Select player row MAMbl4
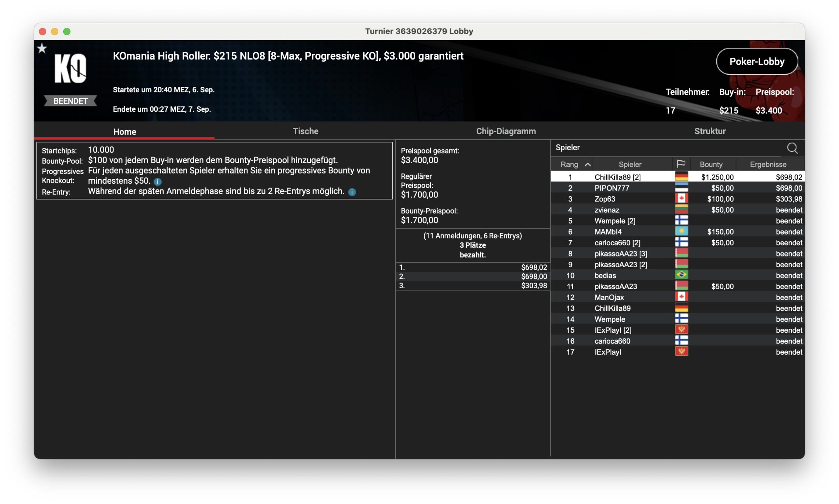839x504 pixels. click(x=608, y=232)
